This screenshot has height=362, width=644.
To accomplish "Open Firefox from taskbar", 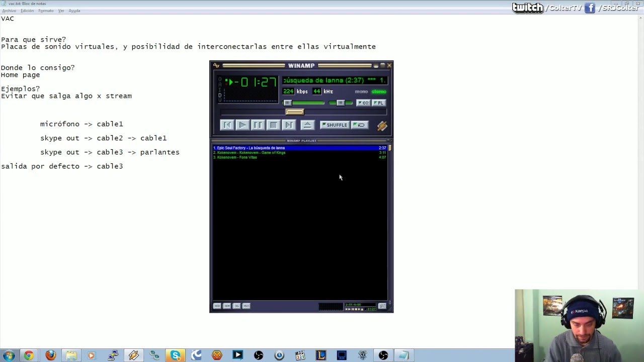I will [x=50, y=355].
